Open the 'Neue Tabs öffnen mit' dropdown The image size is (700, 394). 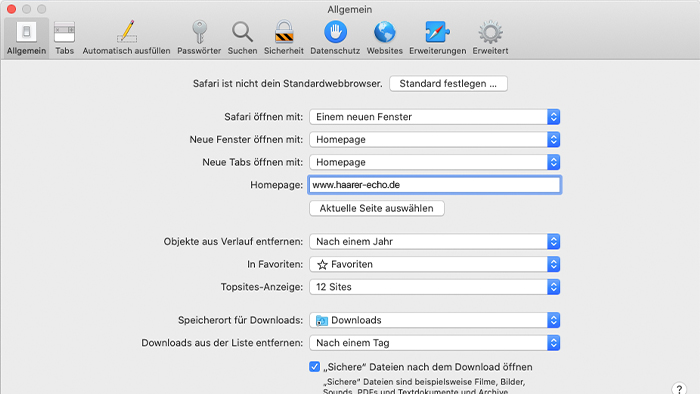point(434,162)
